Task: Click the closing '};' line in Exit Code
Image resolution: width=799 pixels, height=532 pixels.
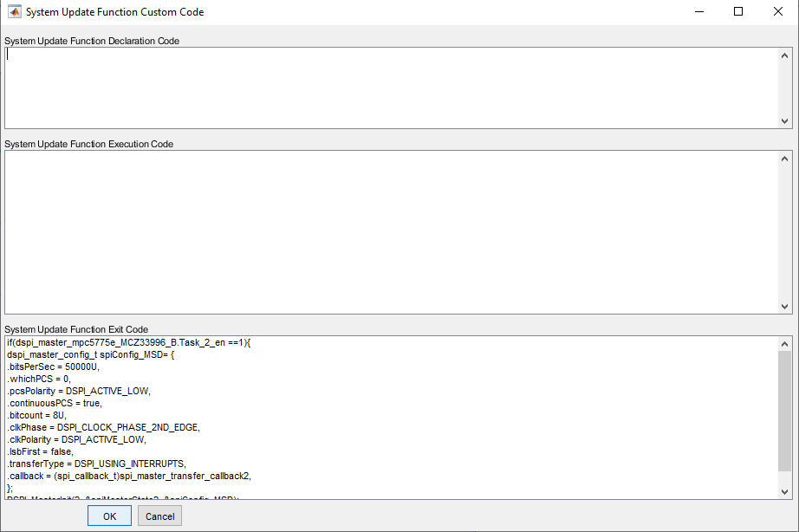Action: click(10, 488)
